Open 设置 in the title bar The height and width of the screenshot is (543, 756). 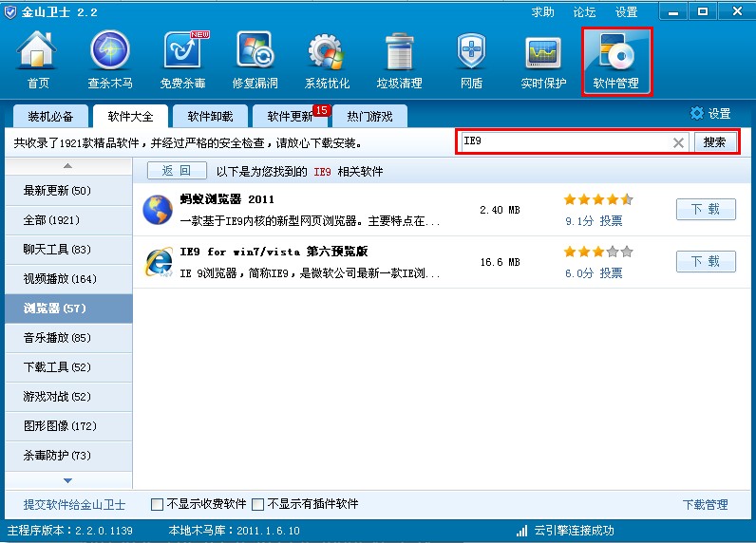pyautogui.click(x=626, y=12)
